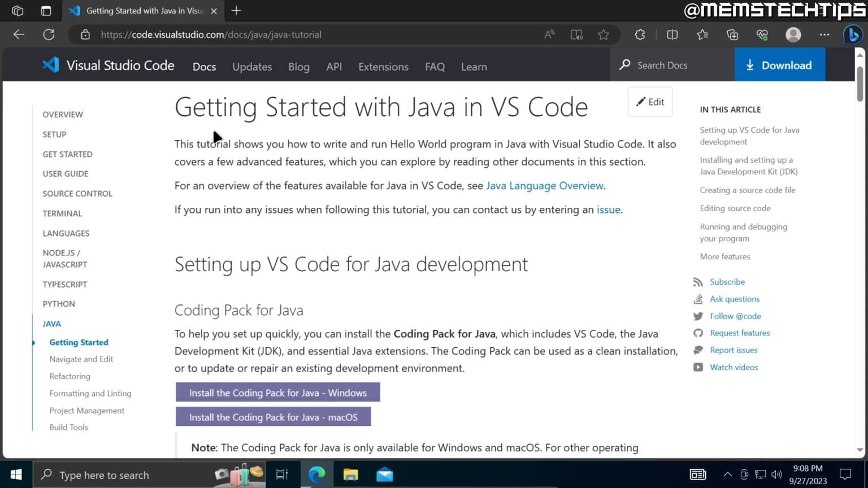Click the Request features GitHub icon
The width and height of the screenshot is (868, 488).
pyautogui.click(x=698, y=333)
